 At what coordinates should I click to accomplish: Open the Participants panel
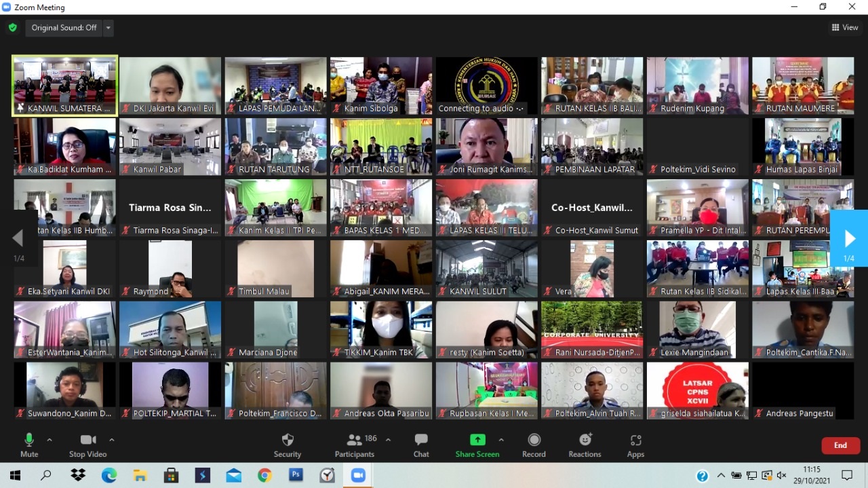[354, 440]
